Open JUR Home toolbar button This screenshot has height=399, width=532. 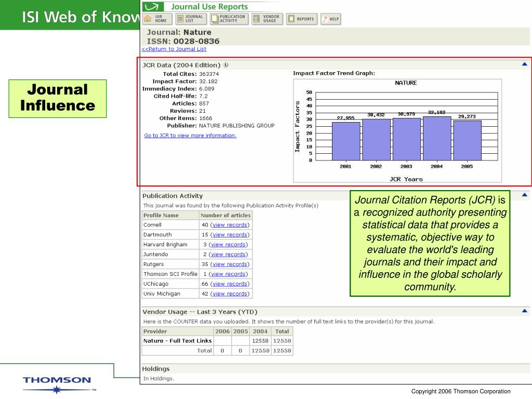click(157, 19)
